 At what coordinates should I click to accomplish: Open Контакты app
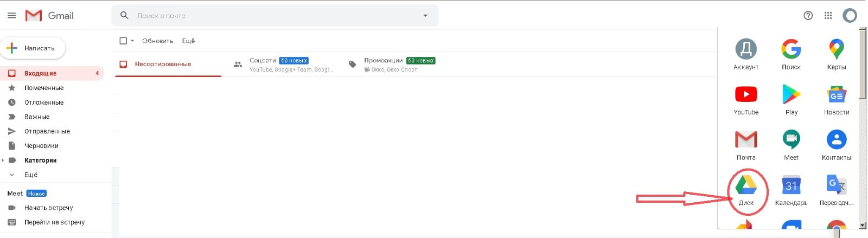836,145
